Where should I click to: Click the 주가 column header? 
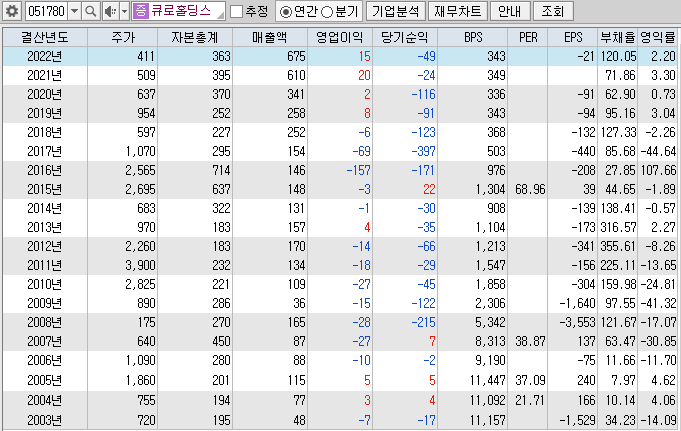point(122,37)
